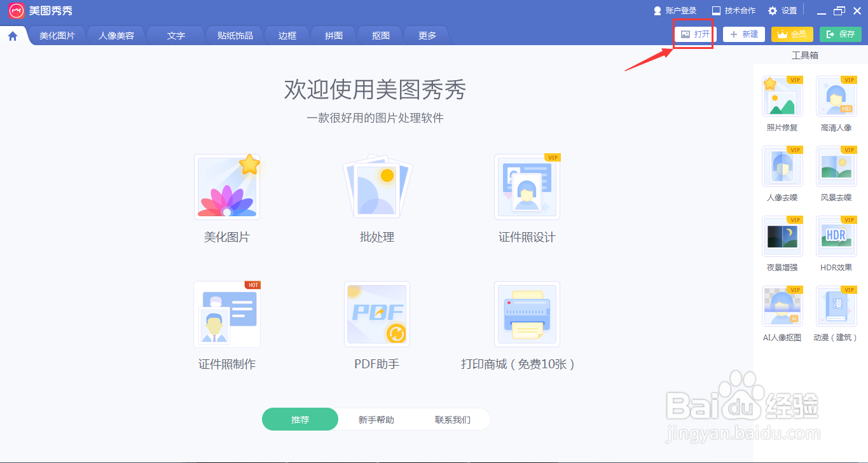This screenshot has height=463, width=868.
Task: Select AI人像抠图 tool in toolbox
Action: [782, 307]
